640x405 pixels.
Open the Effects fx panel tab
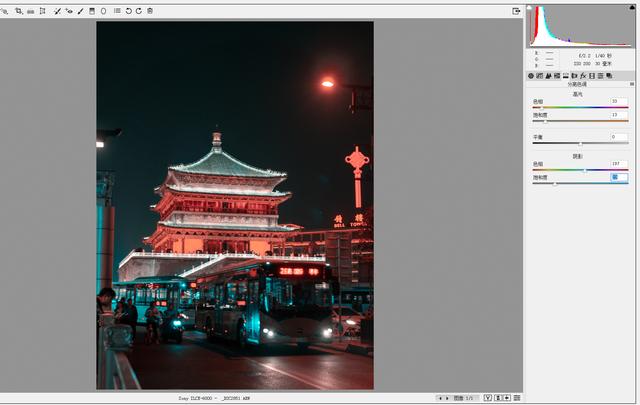tap(583, 76)
